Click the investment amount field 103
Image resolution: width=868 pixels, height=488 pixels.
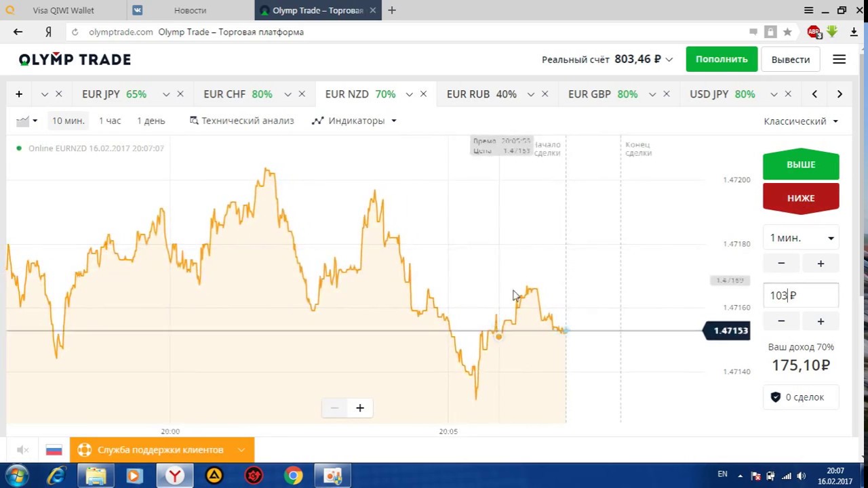[x=801, y=296]
